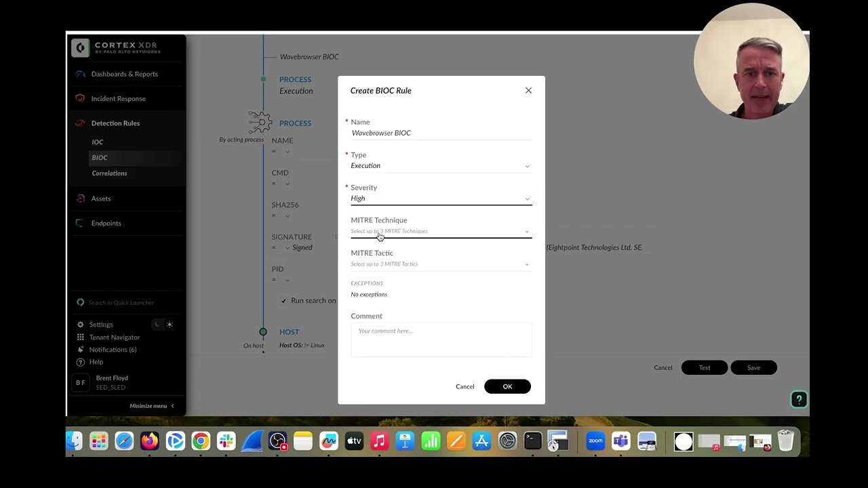
Task: Click the Save button on the query page
Action: (753, 367)
